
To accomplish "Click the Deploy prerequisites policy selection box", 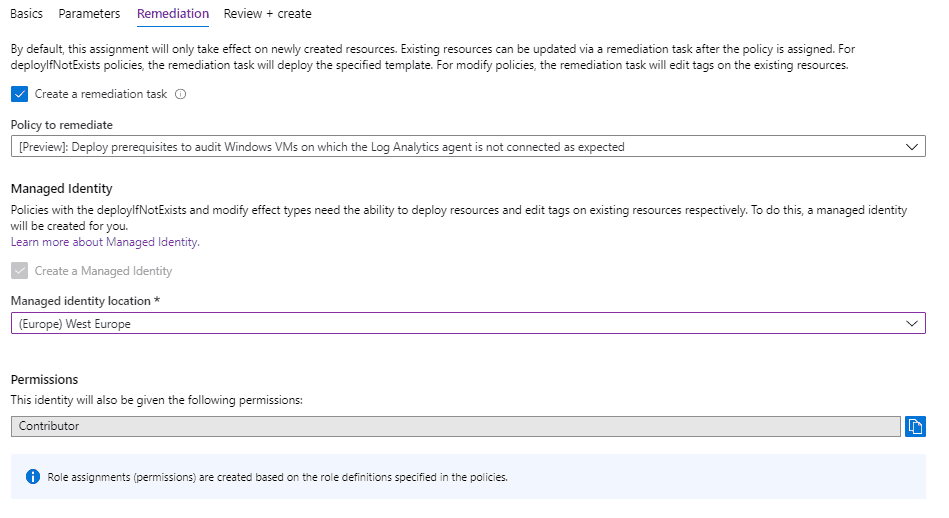I will [x=468, y=146].
